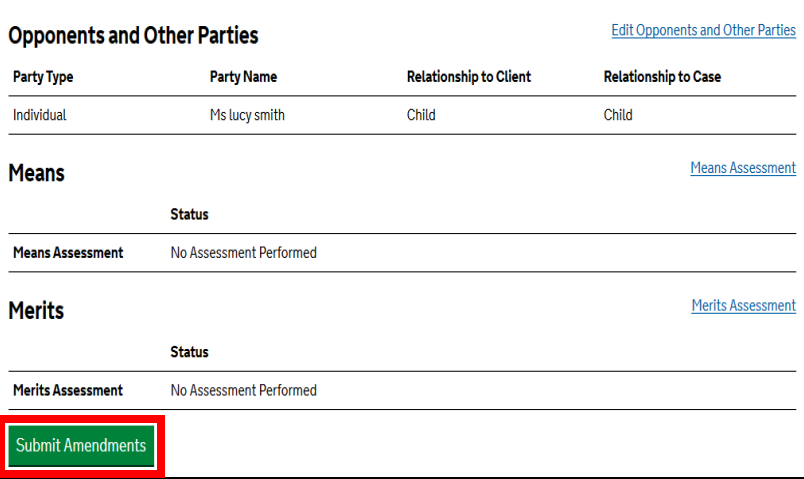This screenshot has width=804, height=479.
Task: Click the Party Type column header
Action: [43, 77]
